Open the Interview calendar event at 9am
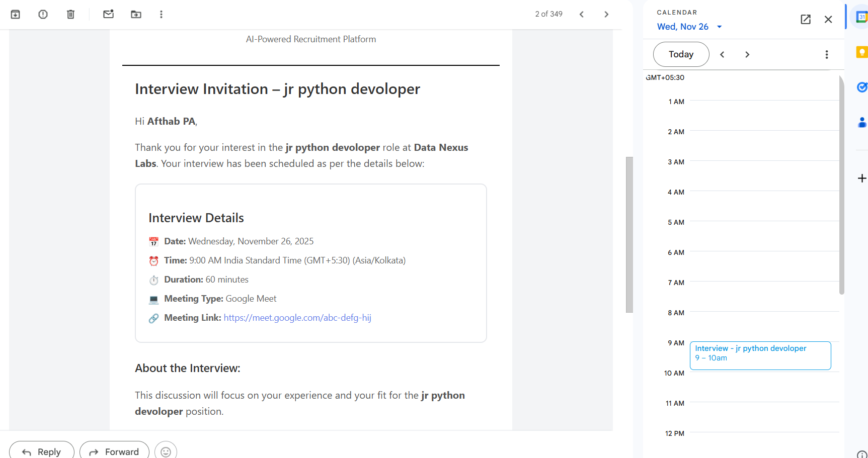This screenshot has height=458, width=868. point(760,355)
